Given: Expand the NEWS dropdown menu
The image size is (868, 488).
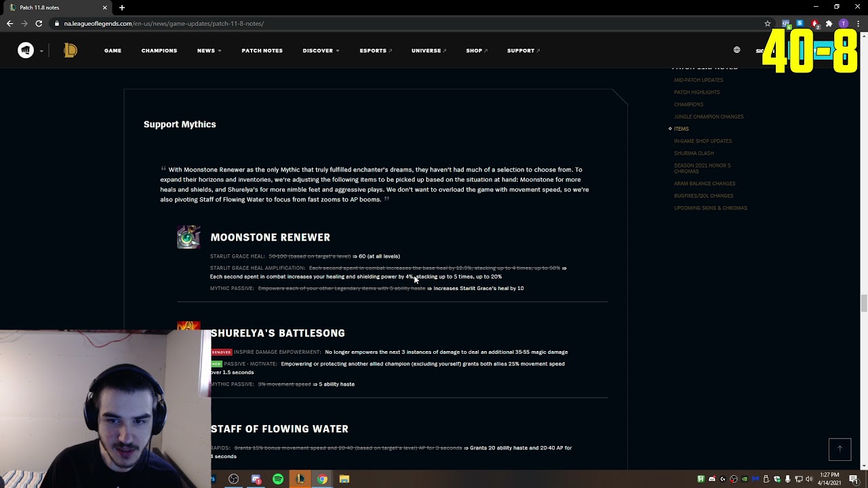Looking at the screenshot, I should coord(209,50).
